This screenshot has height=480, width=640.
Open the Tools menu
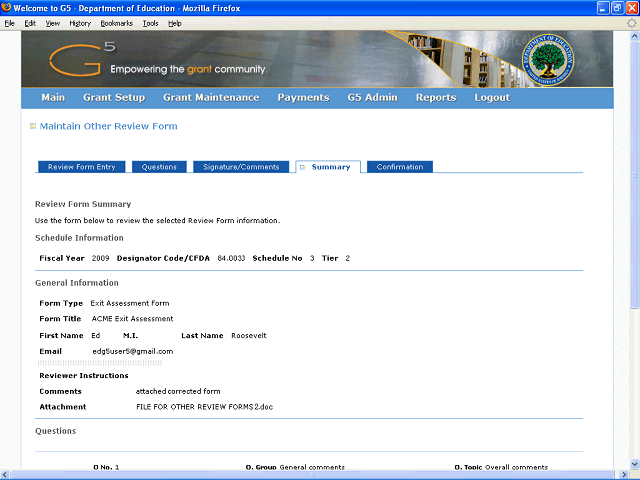click(x=151, y=23)
